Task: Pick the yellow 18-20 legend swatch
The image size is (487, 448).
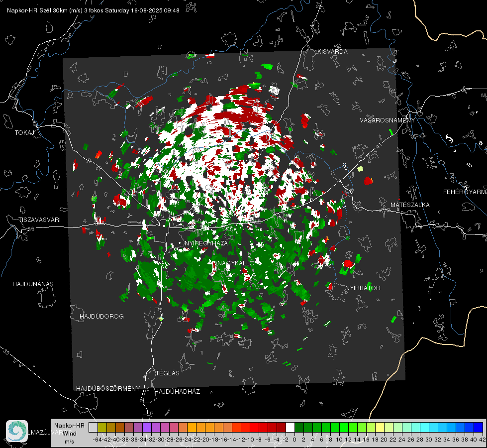Action: (x=380, y=427)
